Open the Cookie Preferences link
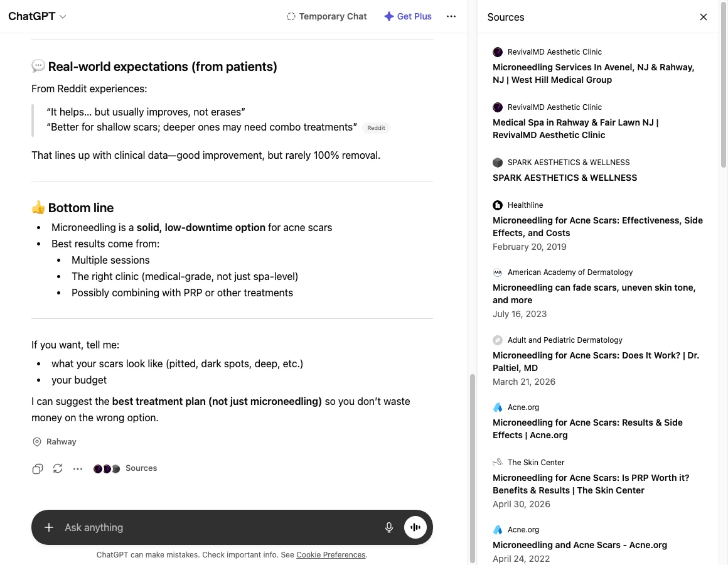Image resolution: width=728 pixels, height=565 pixels. 331,555
